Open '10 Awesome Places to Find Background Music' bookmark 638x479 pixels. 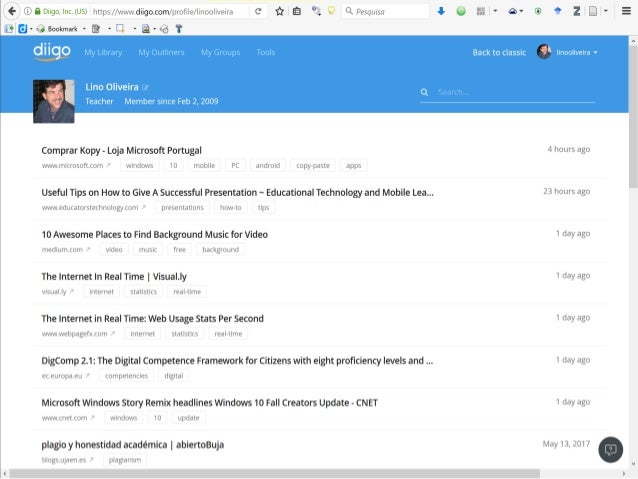pyautogui.click(x=155, y=234)
